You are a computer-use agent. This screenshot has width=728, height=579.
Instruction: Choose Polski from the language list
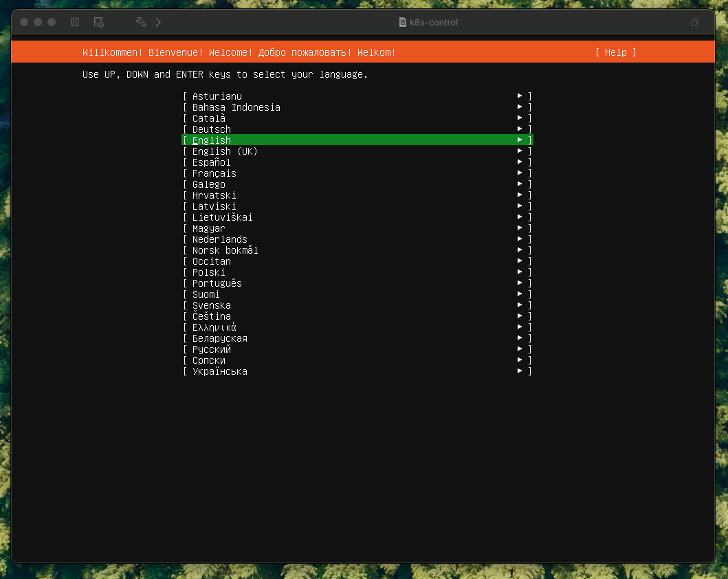click(x=208, y=272)
